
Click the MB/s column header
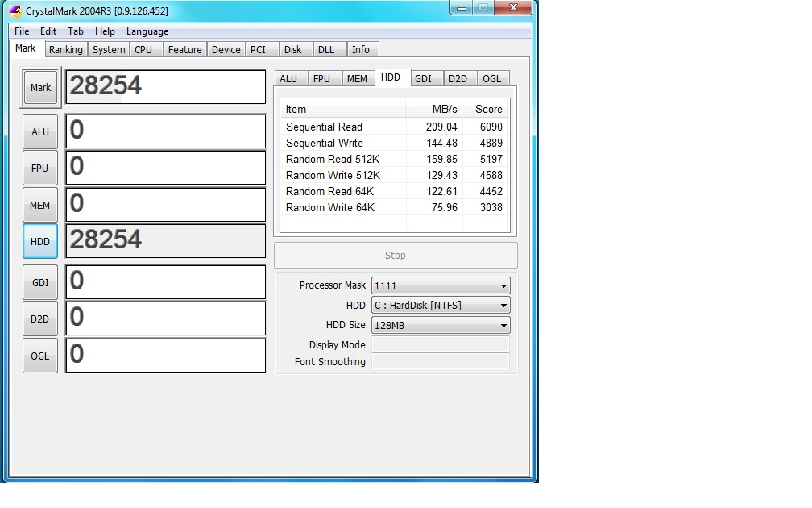pos(434,110)
